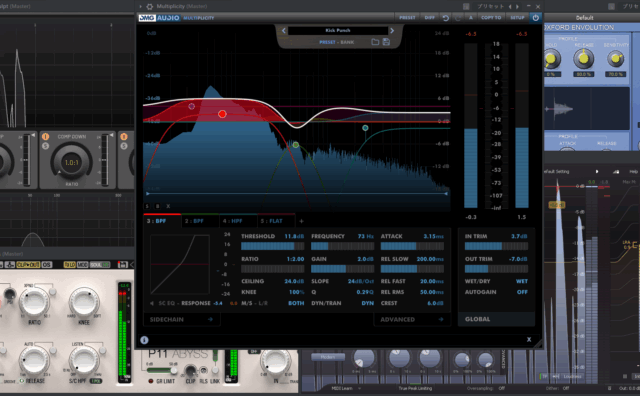Select BANK in the preset panel
The image size is (640, 396).
pos(347,42)
